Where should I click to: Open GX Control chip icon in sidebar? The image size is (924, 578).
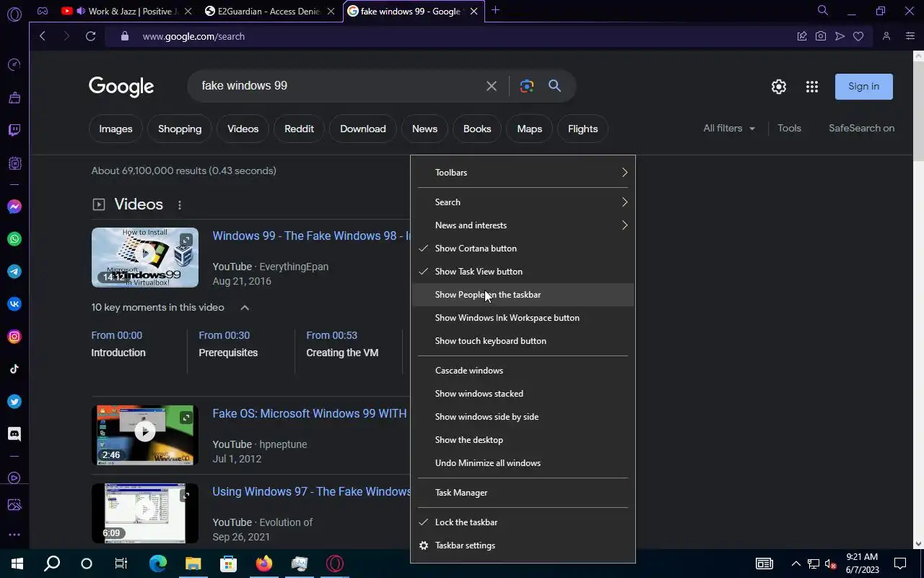[14, 163]
